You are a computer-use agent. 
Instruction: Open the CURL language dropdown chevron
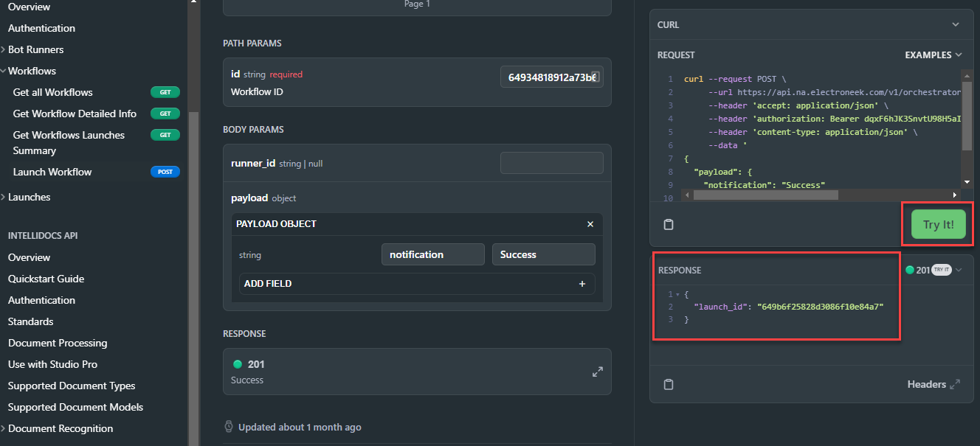[x=956, y=24]
